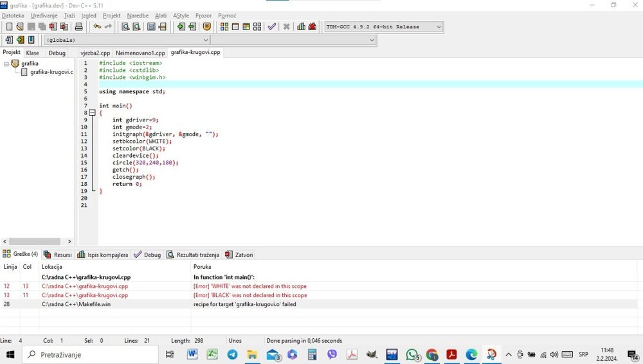
Task: Switch to the vjezba2.cpp editor tab
Action: [95, 53]
